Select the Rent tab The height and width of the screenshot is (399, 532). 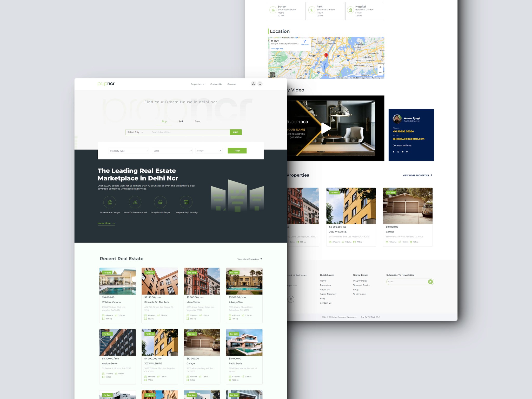pyautogui.click(x=197, y=121)
